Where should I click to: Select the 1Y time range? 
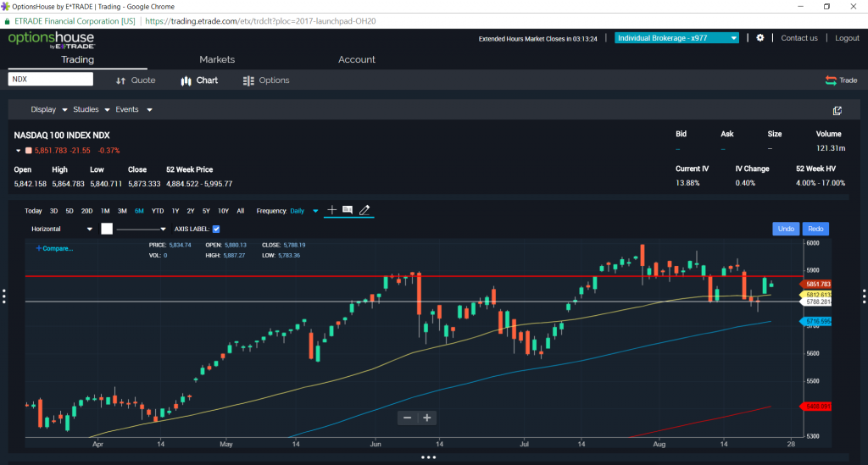(175, 211)
